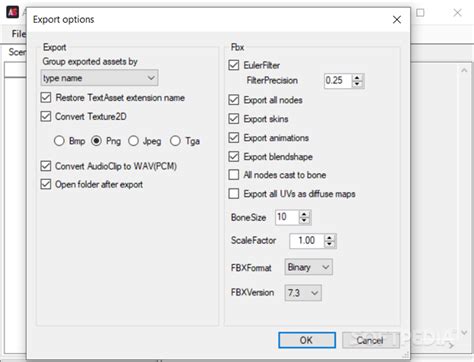Viewport: 474px width, 362px height.
Task: Toggle Restore TextAsset extension name checkbox
Action: 46,98
